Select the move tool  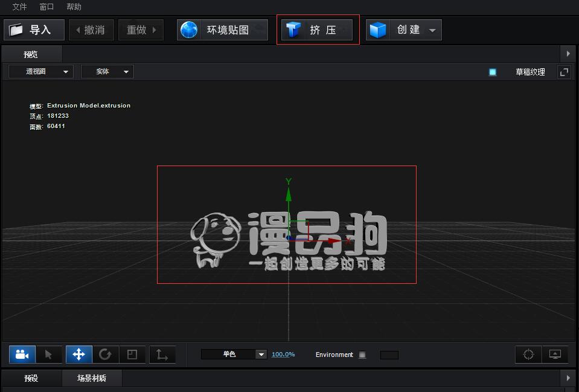pos(79,355)
